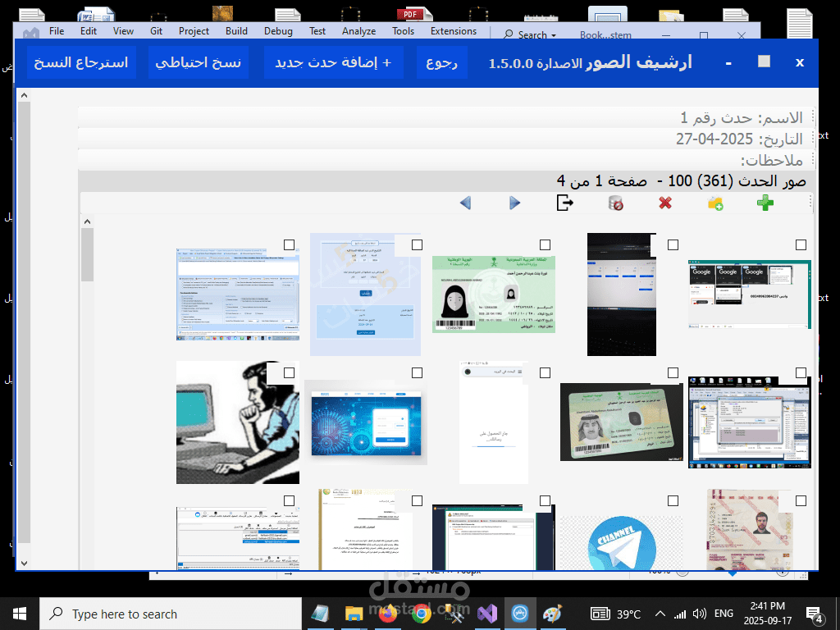Go to next page with right blue arrow

(515, 203)
